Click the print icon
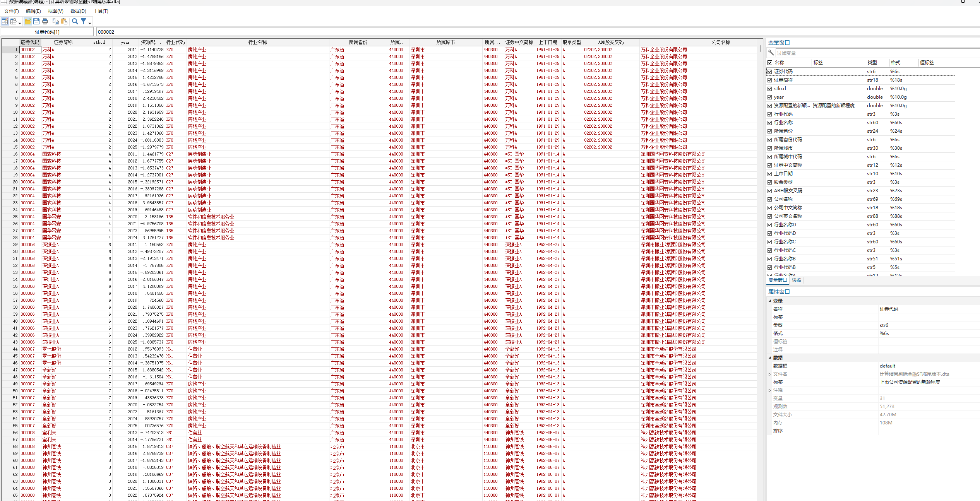The image size is (980, 501). pyautogui.click(x=45, y=22)
